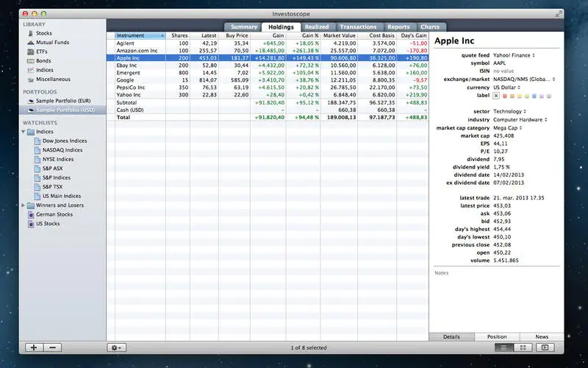
Task: Select the Ebay Inc row
Action: click(268, 66)
